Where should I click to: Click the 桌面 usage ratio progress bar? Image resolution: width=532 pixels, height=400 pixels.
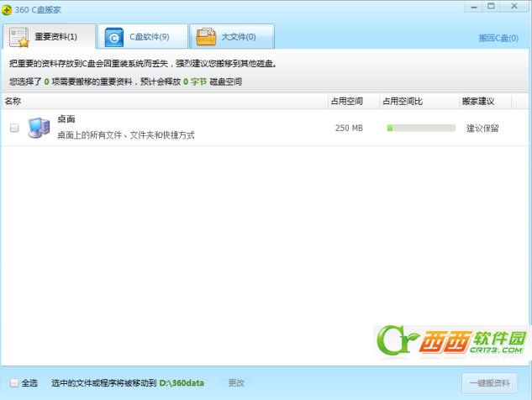coord(421,128)
